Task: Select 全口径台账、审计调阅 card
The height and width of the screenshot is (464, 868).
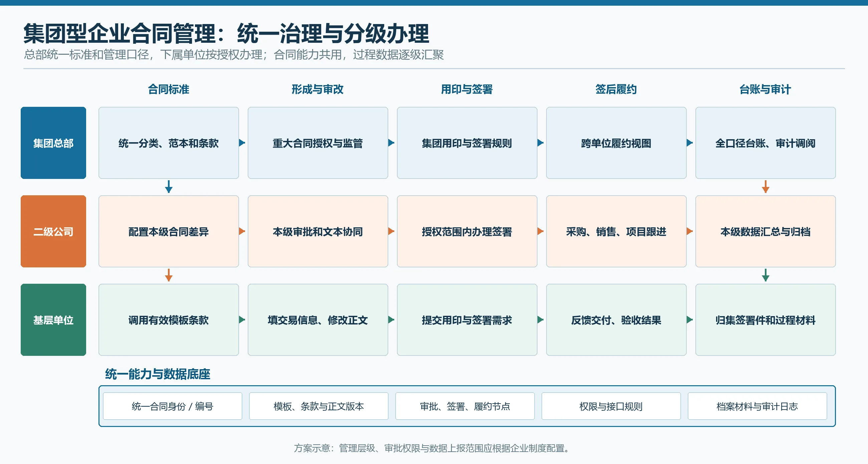Action: coord(766,143)
